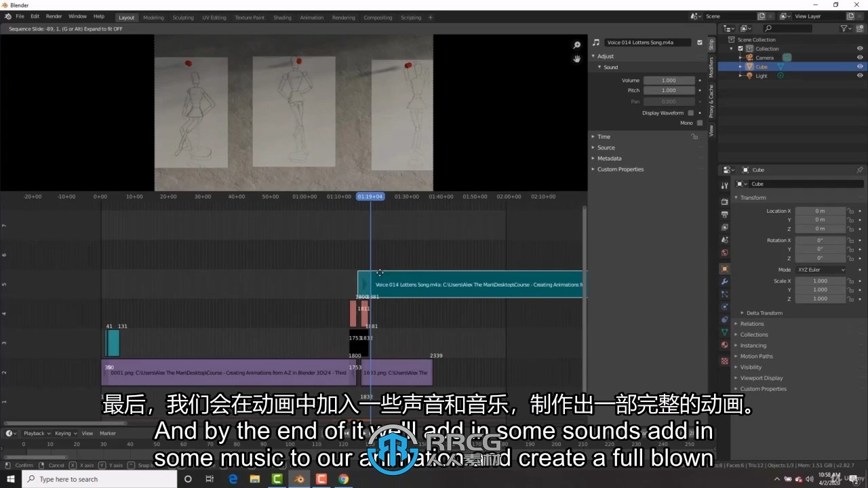Viewport: 868px width, 488px height.
Task: Open the Modifiers wrench properties tab
Action: (x=724, y=281)
